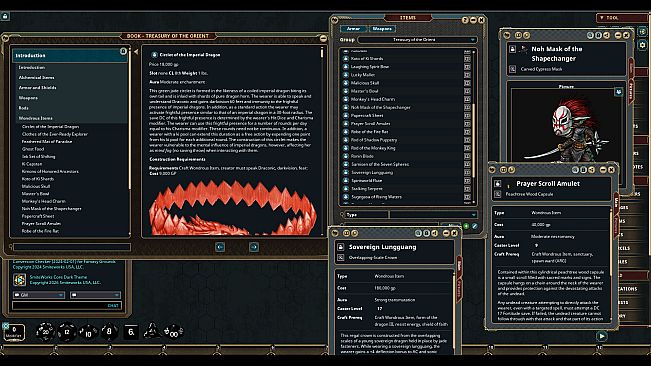Image resolution: width=651 pixels, height=366 pixels.
Task: Open Ki Capstan entry
Action: click(x=32, y=164)
